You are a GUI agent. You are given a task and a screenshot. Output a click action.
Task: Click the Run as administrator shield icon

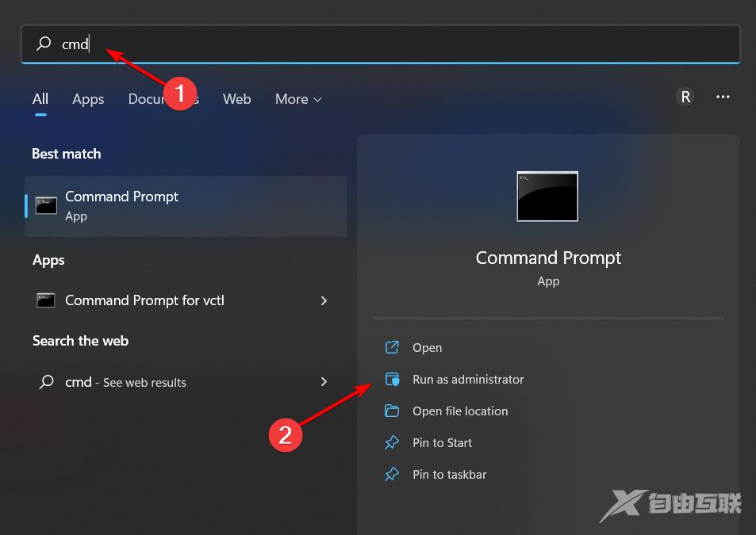click(x=392, y=379)
